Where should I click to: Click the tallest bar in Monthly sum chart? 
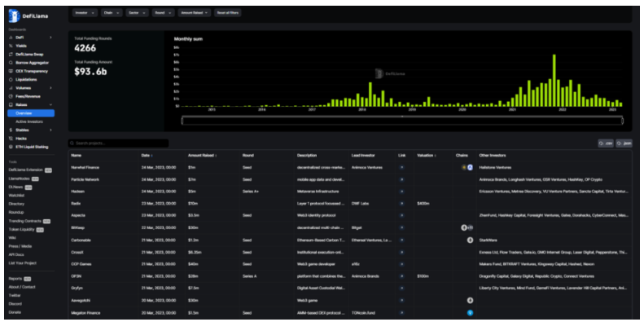click(x=554, y=80)
